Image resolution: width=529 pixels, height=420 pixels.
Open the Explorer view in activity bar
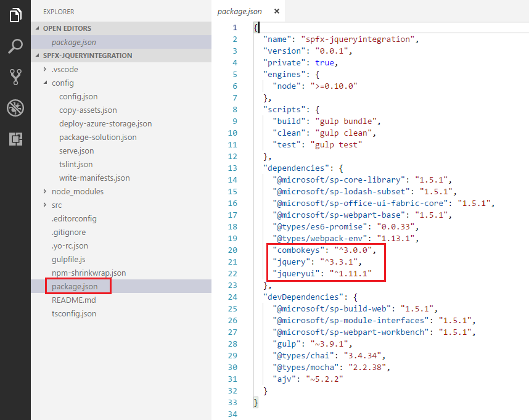point(15,15)
